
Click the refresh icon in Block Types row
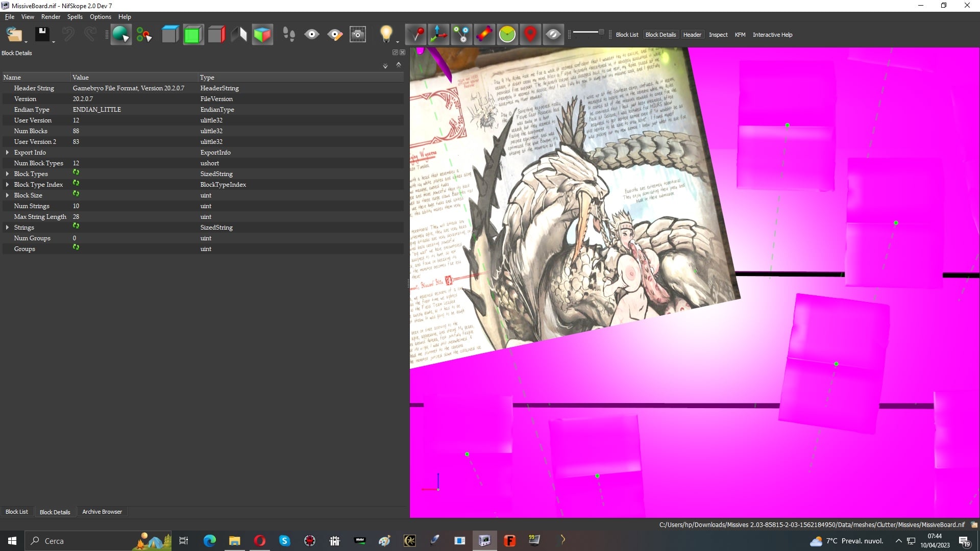[76, 172]
